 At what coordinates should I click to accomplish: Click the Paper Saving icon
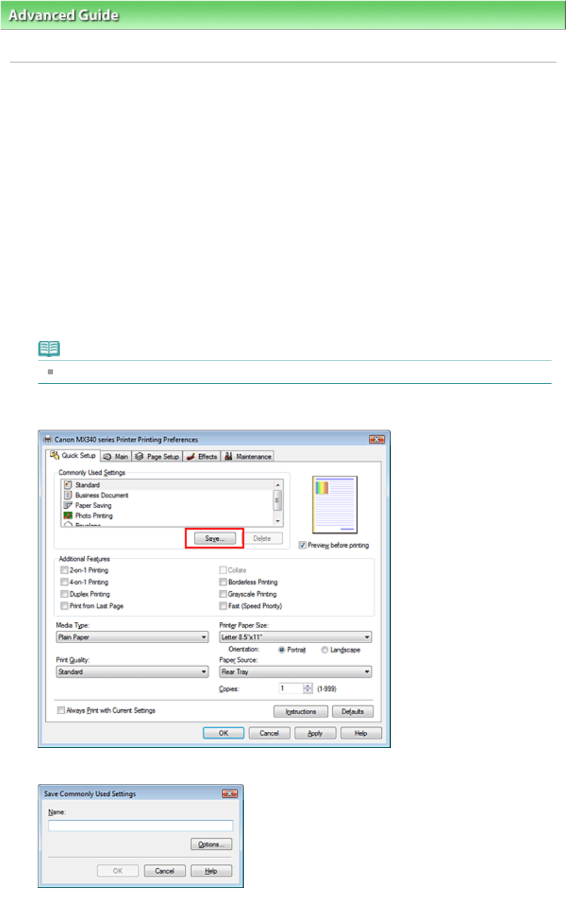tap(68, 505)
